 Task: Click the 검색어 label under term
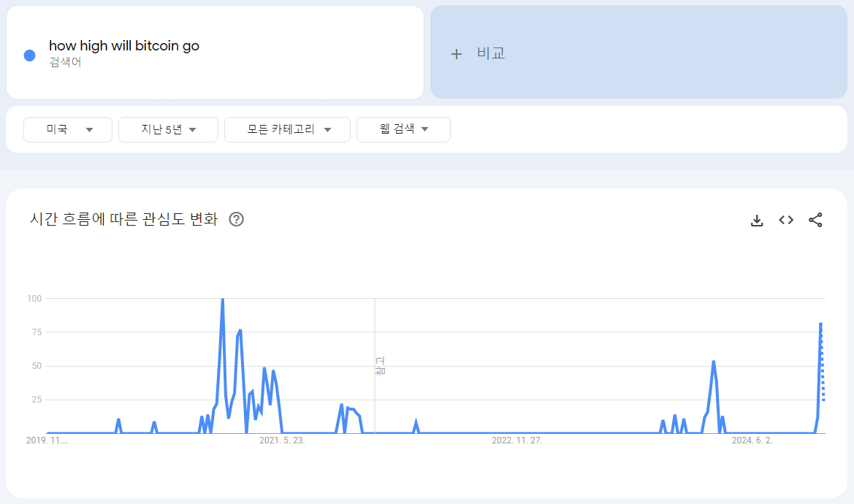coord(65,63)
